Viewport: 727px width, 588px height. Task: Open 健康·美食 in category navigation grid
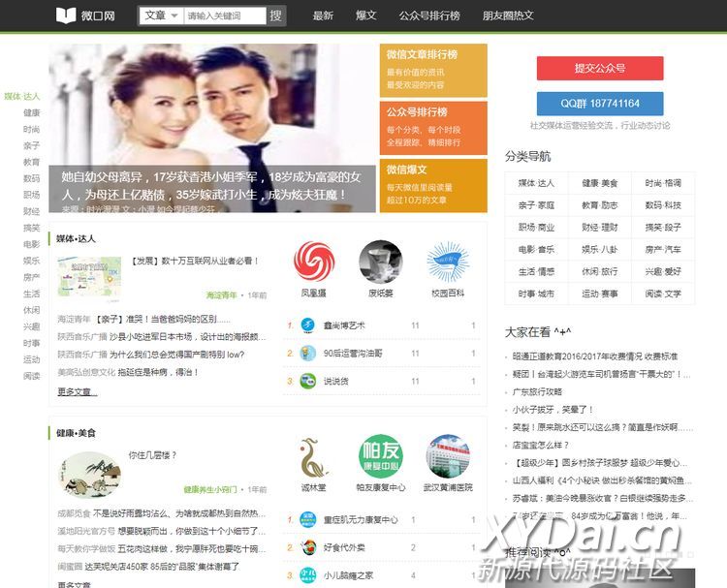[599, 183]
